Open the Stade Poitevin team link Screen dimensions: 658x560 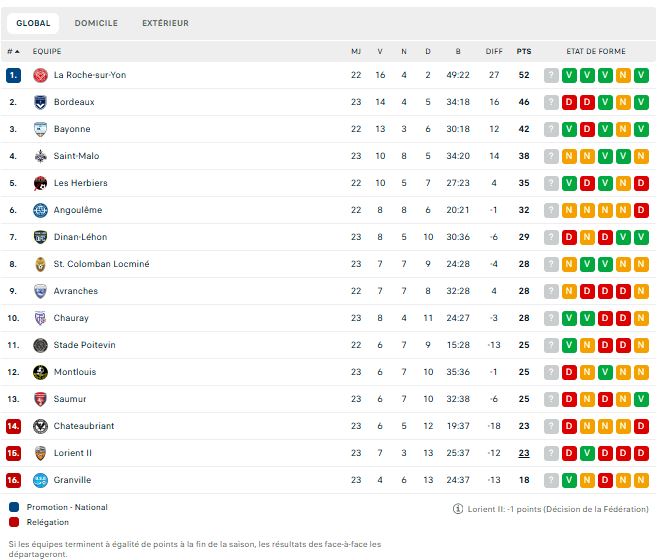pyautogui.click(x=84, y=345)
